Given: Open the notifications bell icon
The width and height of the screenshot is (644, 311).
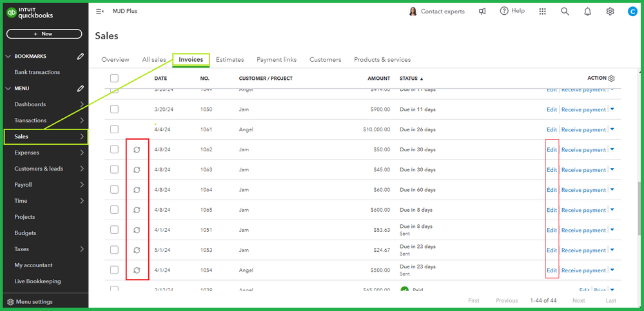Looking at the screenshot, I should tap(587, 12).
